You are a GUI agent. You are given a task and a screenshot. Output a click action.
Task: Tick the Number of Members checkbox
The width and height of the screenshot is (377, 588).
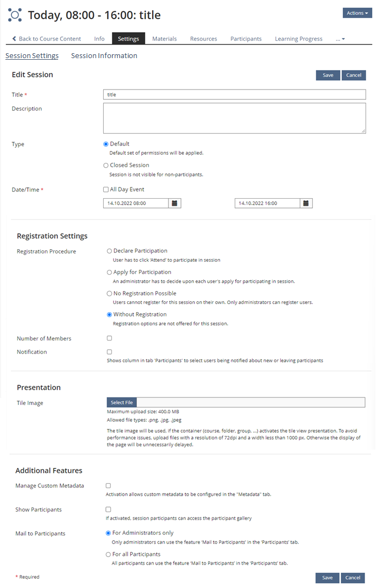coord(109,338)
